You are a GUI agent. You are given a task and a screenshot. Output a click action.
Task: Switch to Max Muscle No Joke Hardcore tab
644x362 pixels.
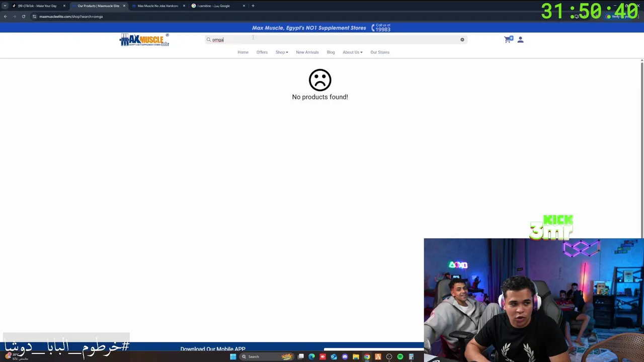coord(157,6)
